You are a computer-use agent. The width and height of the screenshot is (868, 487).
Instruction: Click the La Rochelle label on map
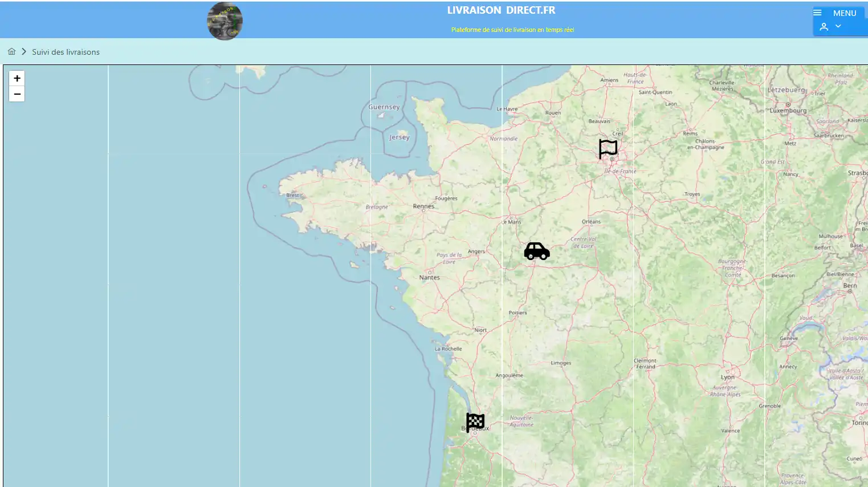pos(449,348)
